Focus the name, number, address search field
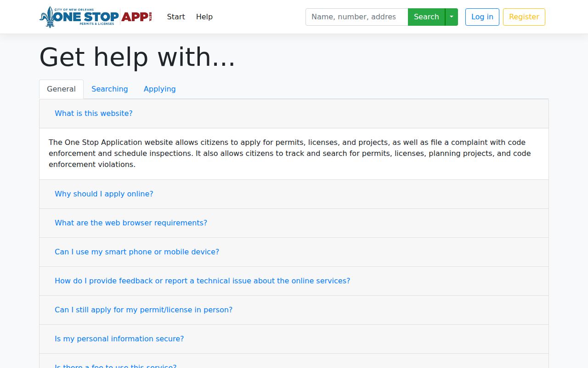This screenshot has width=588, height=368. point(357,17)
